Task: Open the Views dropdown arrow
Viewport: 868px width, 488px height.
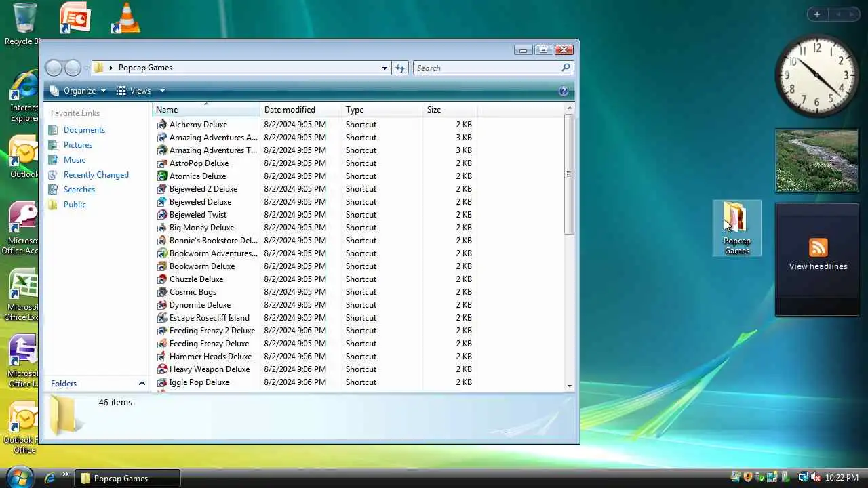Action: tap(162, 91)
